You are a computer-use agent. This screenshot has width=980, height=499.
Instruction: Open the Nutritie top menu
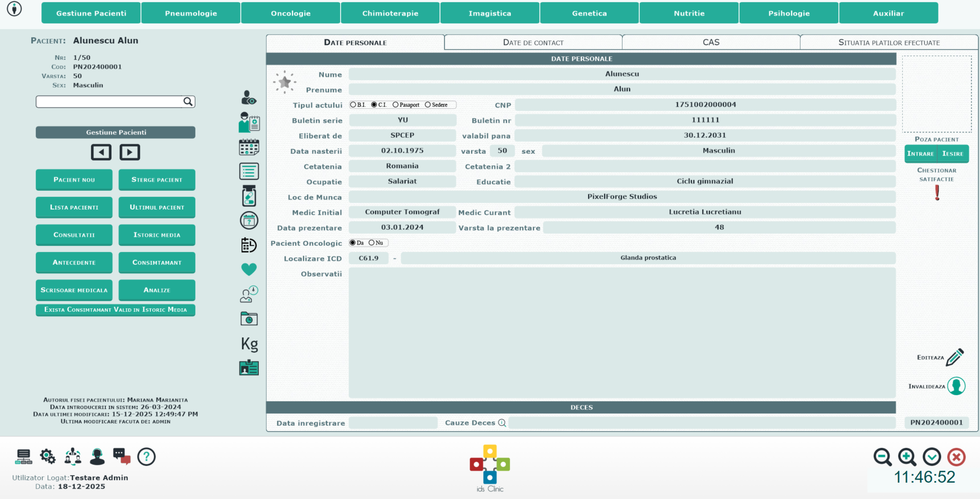coord(689,13)
